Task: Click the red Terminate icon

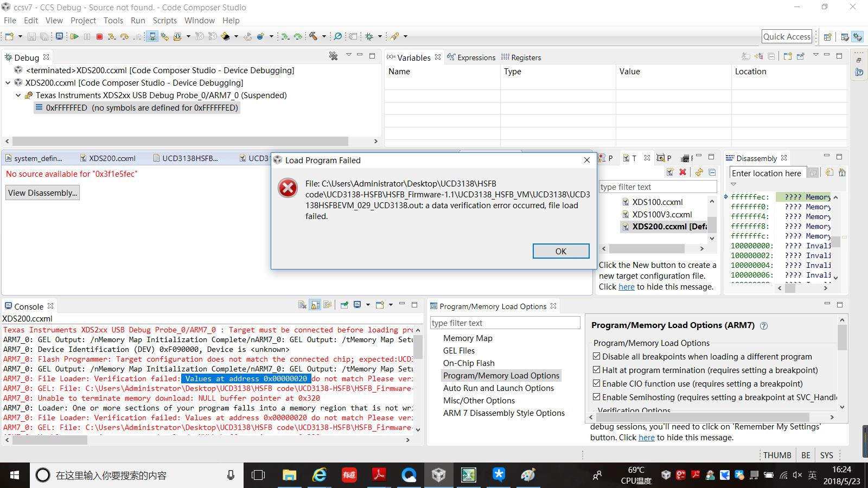Action: (x=99, y=36)
